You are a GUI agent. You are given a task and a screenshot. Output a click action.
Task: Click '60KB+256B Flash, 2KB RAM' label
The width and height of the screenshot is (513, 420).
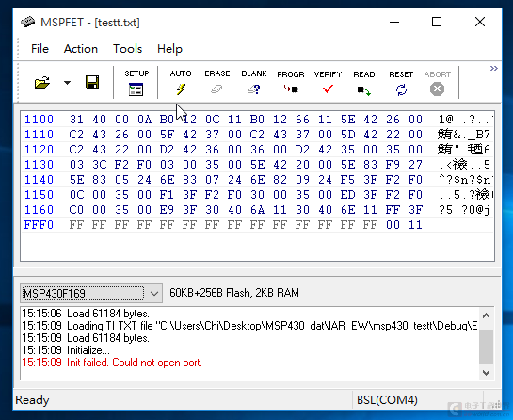click(234, 292)
